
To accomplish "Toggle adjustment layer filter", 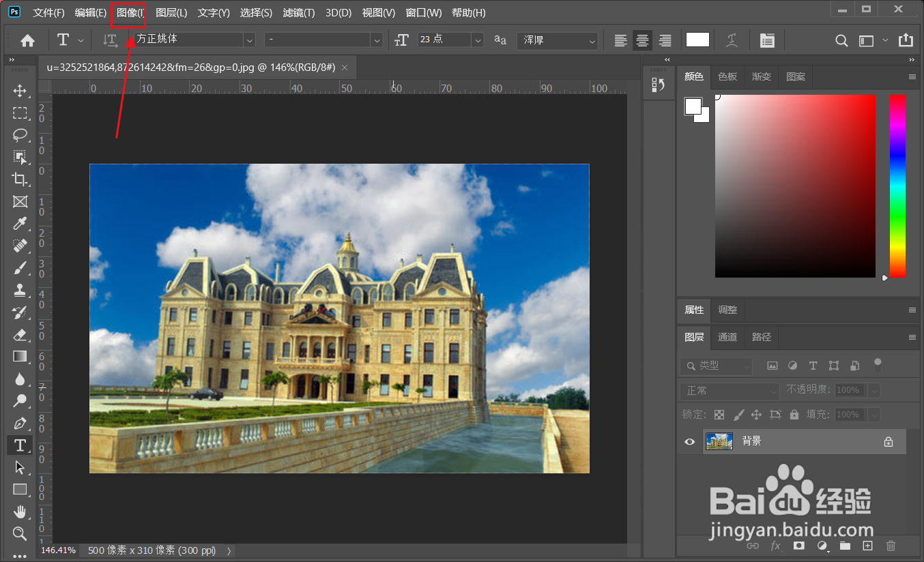I will 792,366.
